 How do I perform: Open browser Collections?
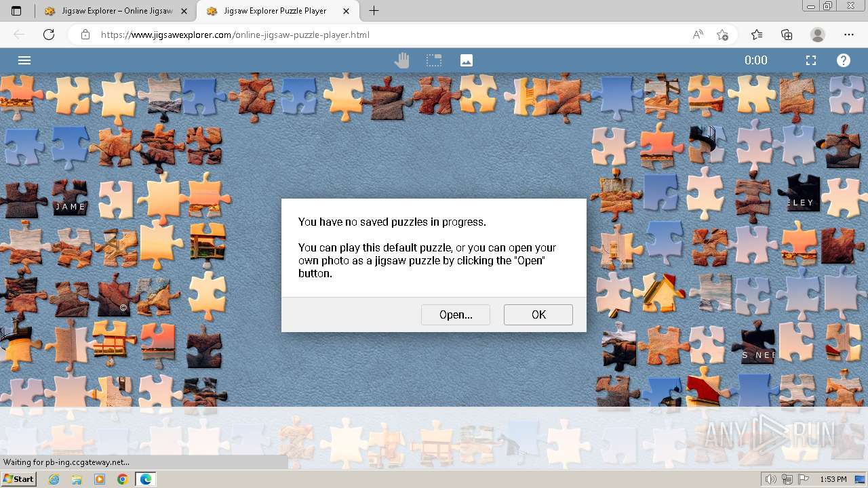click(787, 35)
